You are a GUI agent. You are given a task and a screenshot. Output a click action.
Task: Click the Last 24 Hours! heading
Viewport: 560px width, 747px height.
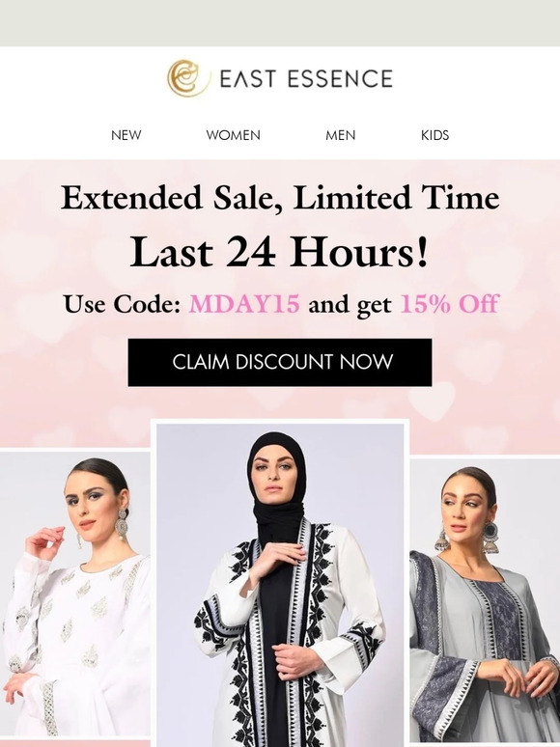[x=280, y=252]
